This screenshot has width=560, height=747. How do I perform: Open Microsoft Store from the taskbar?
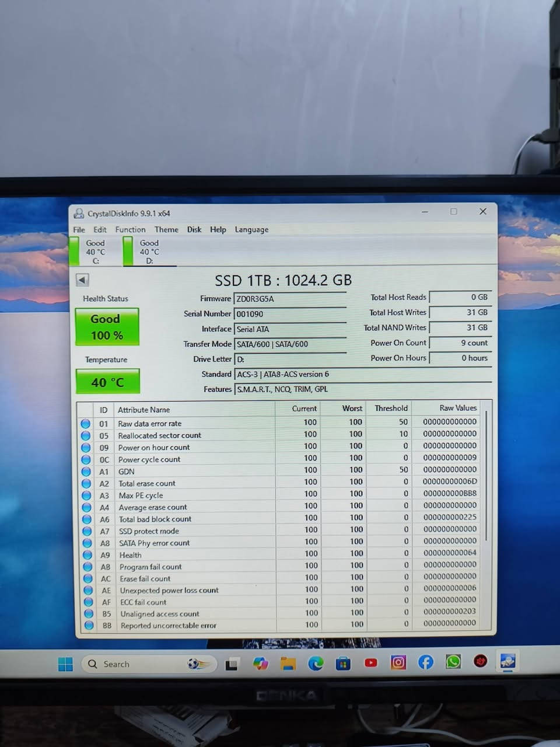[343, 664]
